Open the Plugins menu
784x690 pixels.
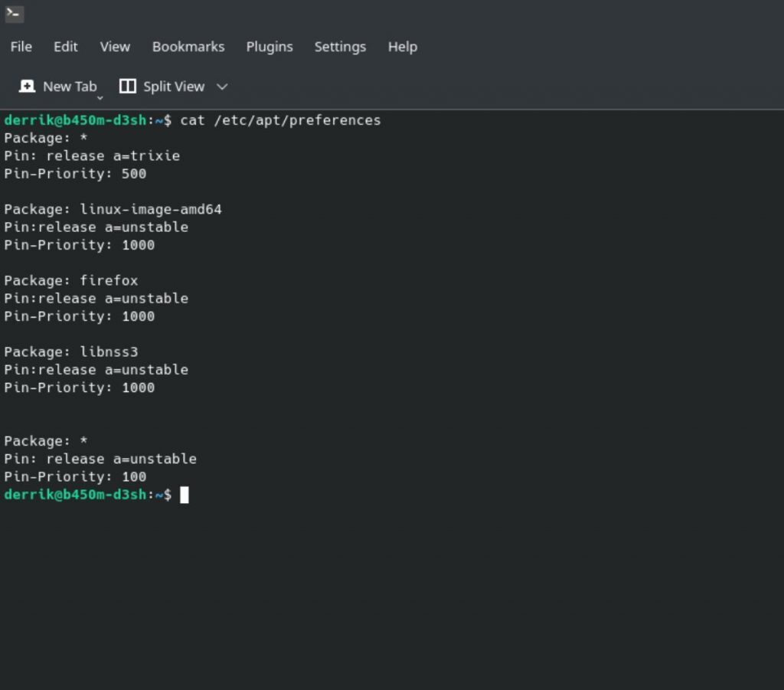point(269,47)
